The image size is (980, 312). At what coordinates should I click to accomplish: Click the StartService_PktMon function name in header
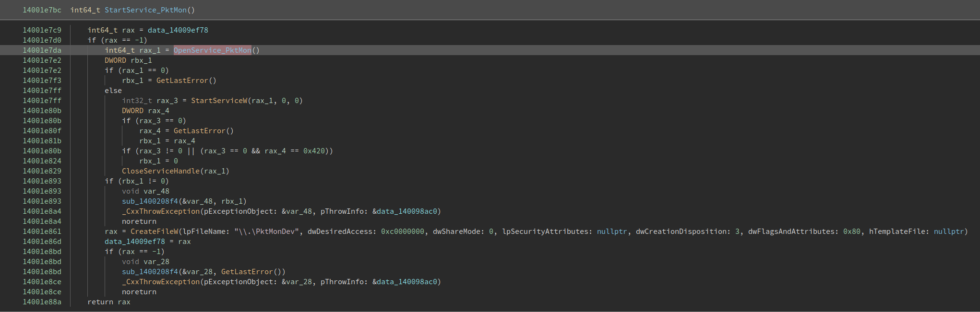coord(145,10)
